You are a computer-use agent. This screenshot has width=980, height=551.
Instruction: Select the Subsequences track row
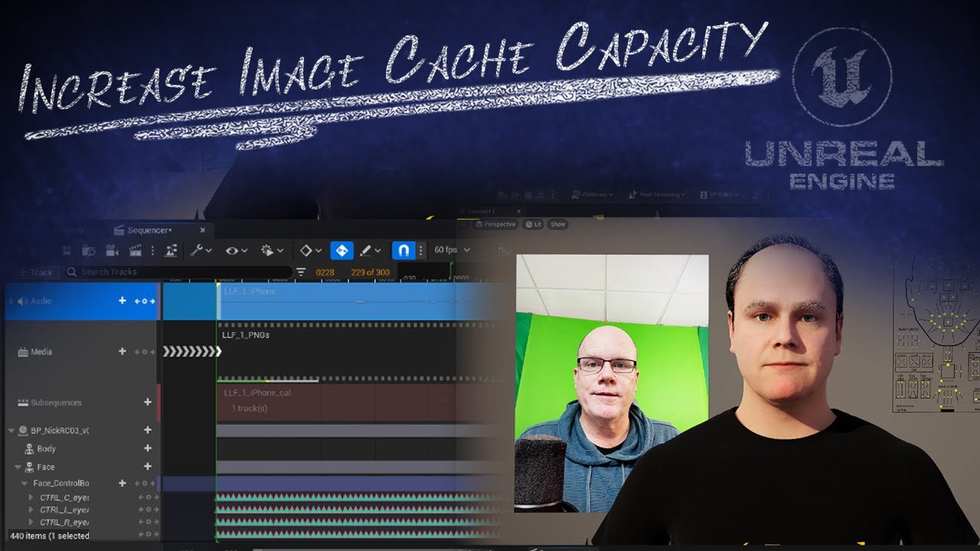point(82,403)
